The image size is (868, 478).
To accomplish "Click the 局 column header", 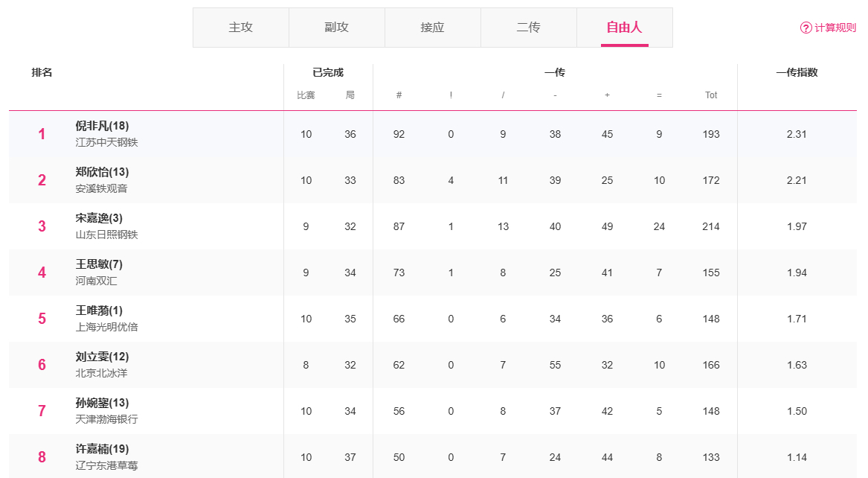I will click(x=350, y=95).
